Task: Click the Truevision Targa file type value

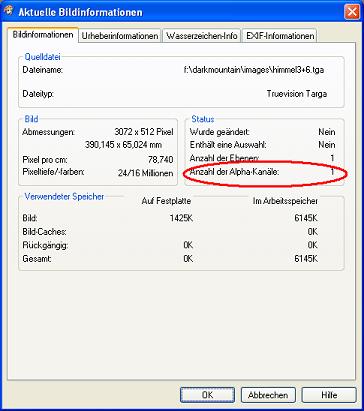Action: click(x=296, y=94)
